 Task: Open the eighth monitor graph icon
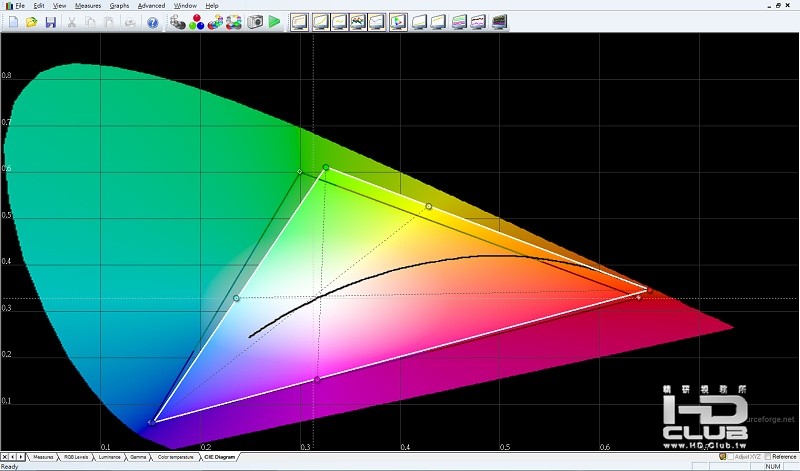click(x=438, y=22)
